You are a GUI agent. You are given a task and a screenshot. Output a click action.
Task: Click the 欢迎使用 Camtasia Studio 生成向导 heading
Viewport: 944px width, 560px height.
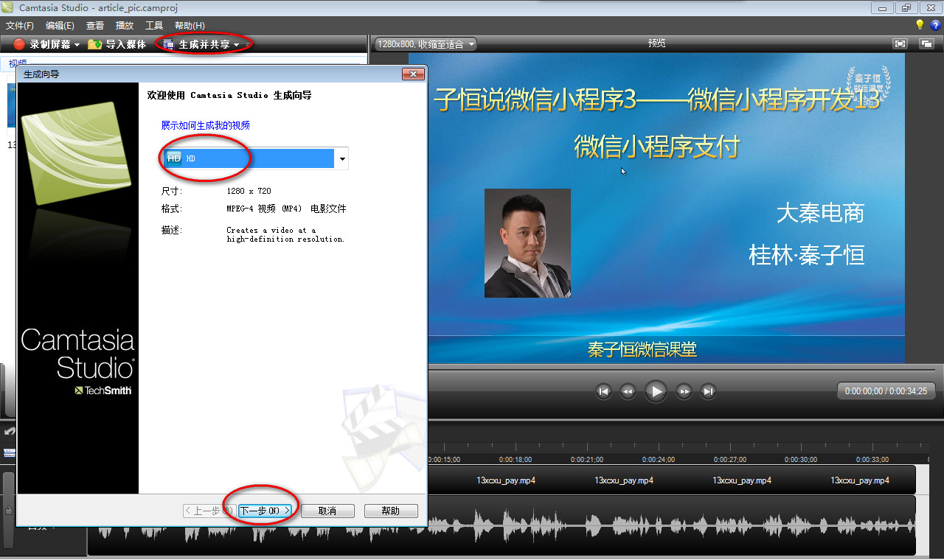click(229, 96)
